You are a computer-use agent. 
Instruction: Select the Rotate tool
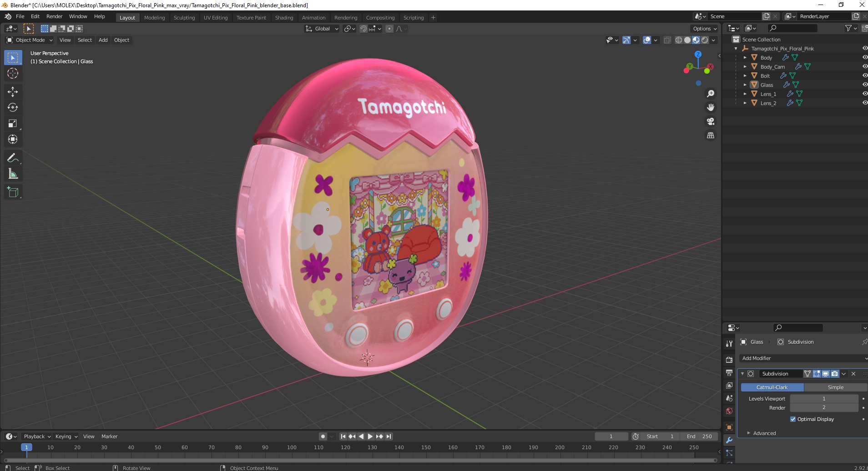click(13, 108)
